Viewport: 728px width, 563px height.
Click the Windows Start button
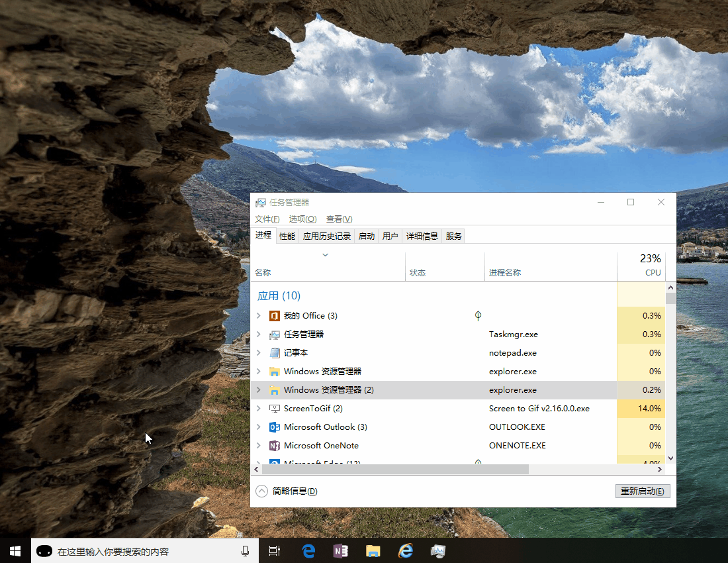click(x=15, y=550)
